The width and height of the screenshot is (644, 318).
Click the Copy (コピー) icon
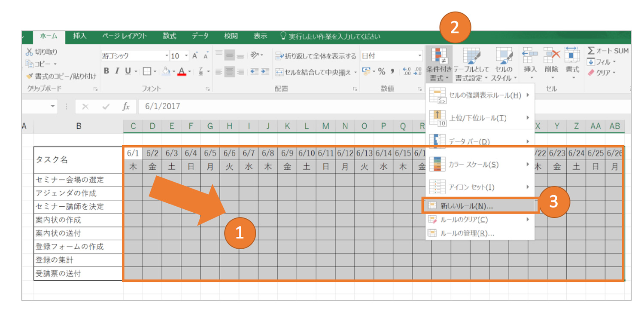(30, 64)
